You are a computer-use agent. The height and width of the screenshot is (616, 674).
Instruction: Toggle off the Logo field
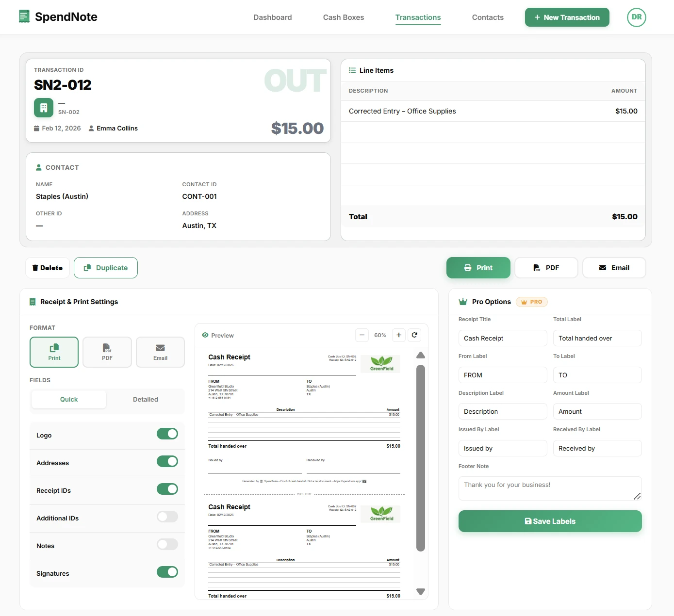(167, 434)
